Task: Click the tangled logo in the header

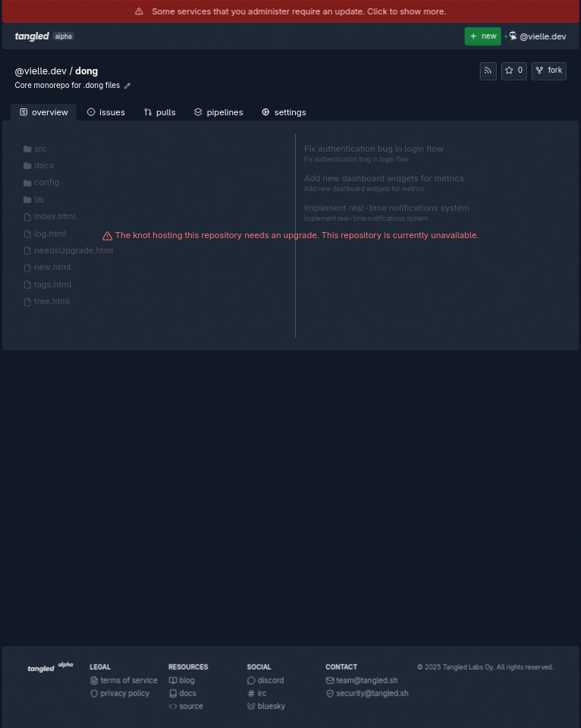Action: (x=32, y=36)
